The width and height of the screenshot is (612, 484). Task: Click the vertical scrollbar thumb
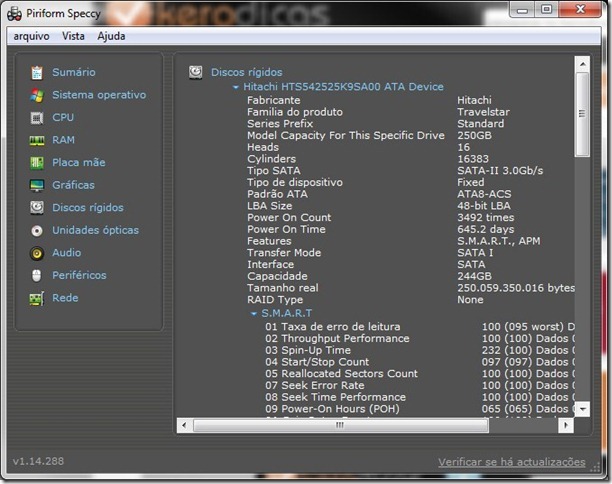click(582, 114)
